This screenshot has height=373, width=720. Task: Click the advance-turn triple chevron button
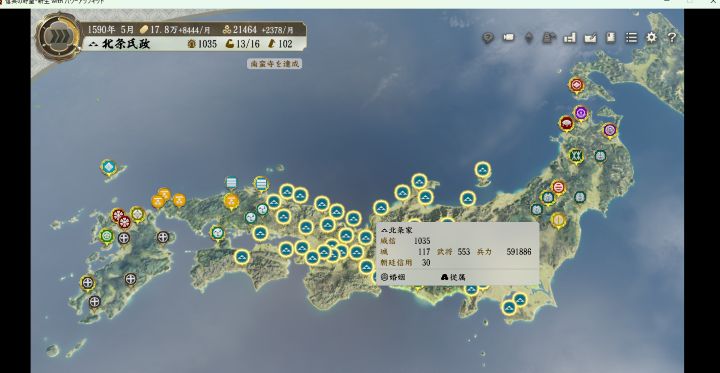(58, 37)
